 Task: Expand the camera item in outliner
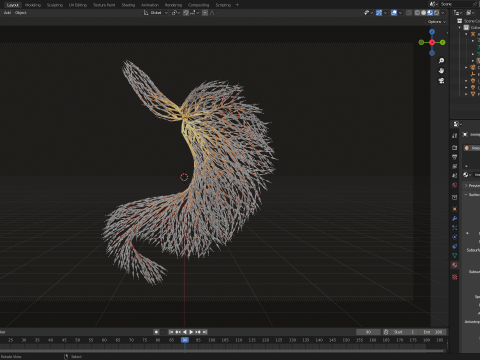[466, 67]
